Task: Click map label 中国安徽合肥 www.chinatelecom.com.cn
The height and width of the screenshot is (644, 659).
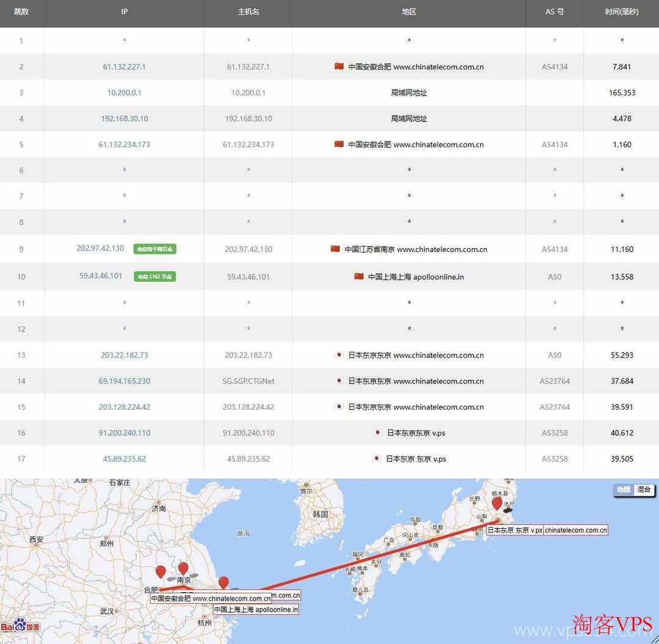Action: tap(211, 599)
